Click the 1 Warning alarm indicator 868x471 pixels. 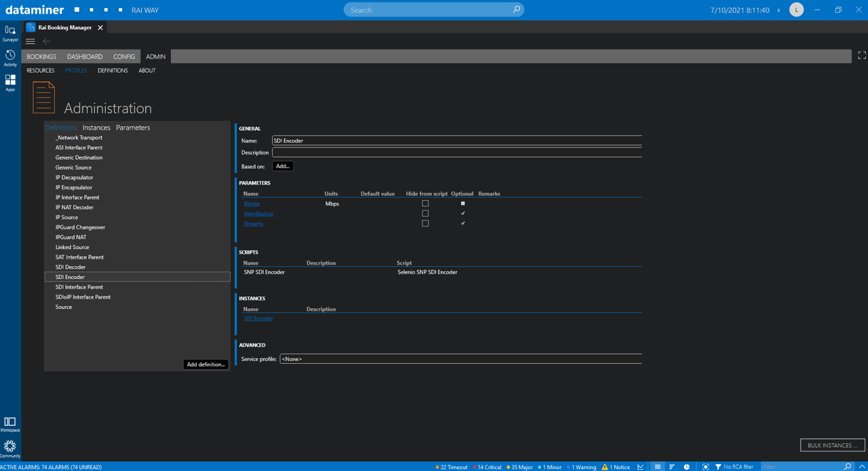coord(582,467)
